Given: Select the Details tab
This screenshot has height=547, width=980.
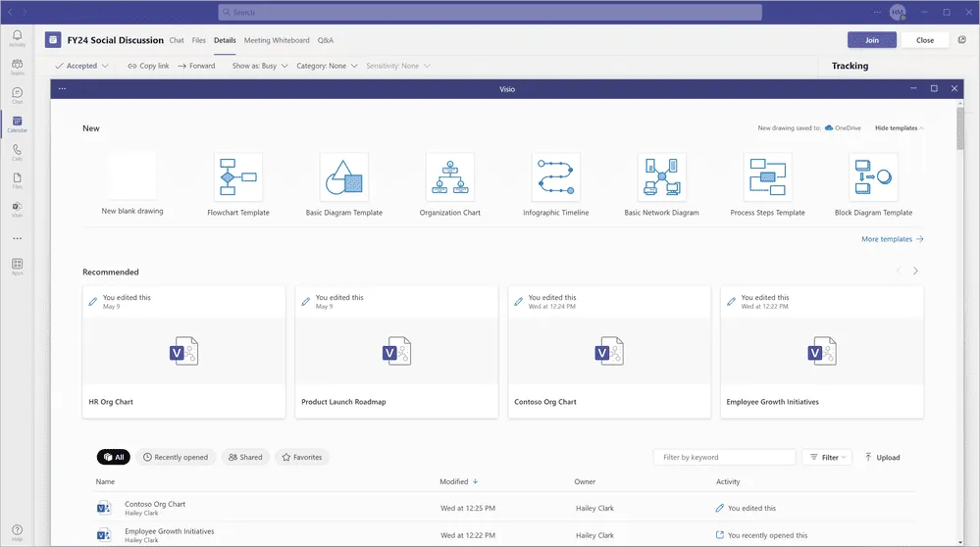Looking at the screenshot, I should (x=225, y=40).
